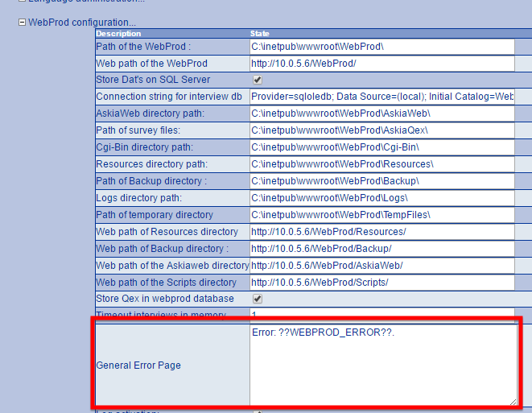Image resolution: width=532 pixels, height=413 pixels.
Task: Edit the Path of Backup directory field
Action: [382, 181]
